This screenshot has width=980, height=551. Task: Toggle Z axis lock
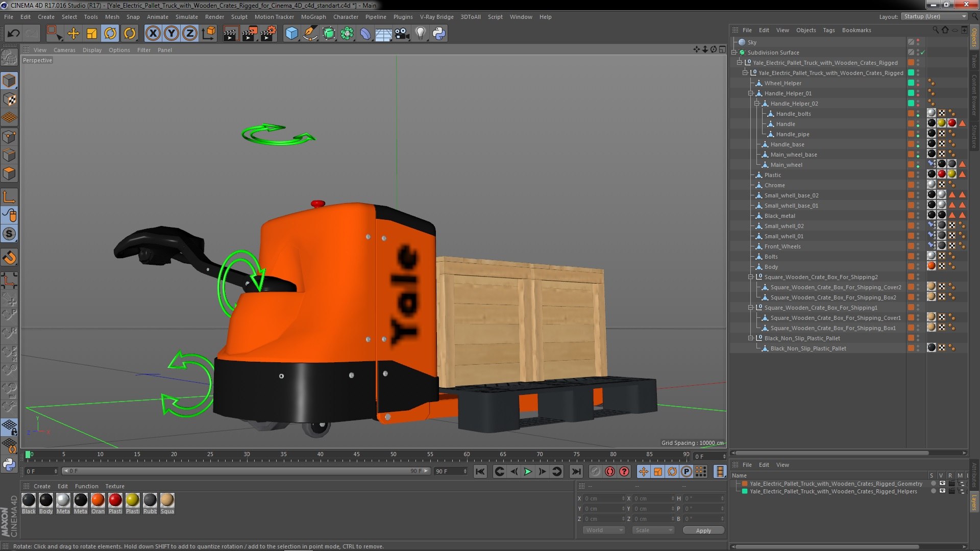[x=190, y=34]
